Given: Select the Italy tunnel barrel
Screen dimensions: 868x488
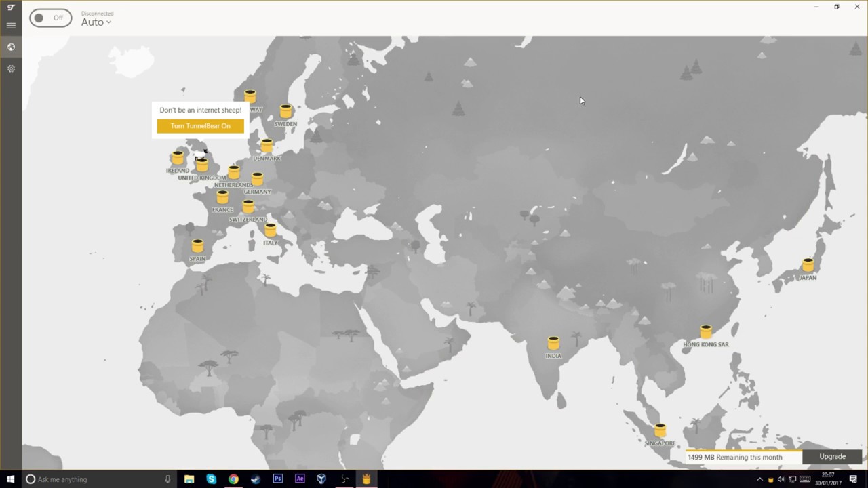Looking at the screenshot, I should click(271, 230).
